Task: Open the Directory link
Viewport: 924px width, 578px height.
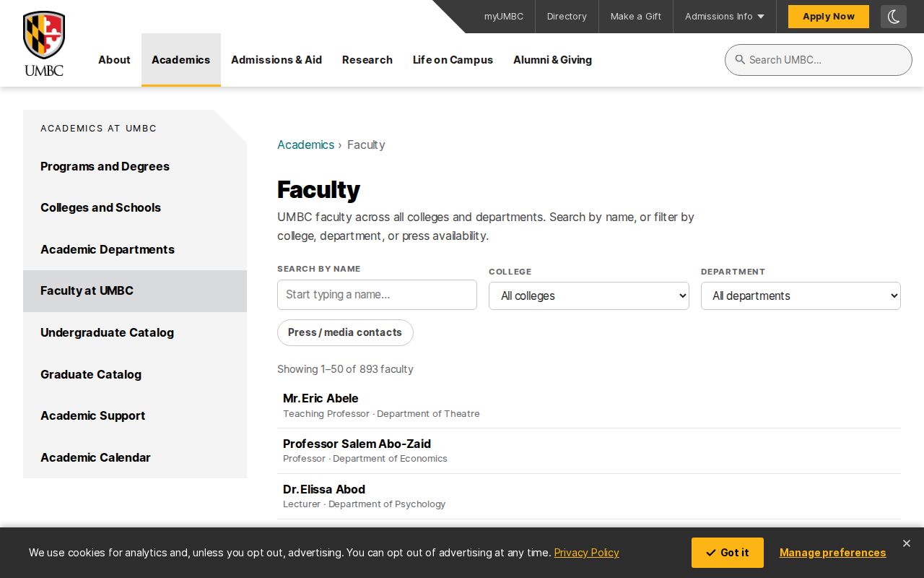Action: coord(567,17)
